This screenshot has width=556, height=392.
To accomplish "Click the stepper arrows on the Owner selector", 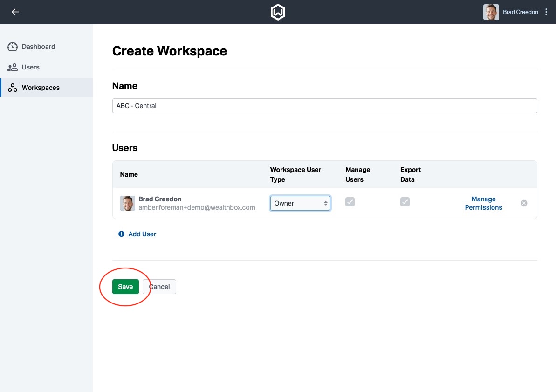I will [x=325, y=203].
